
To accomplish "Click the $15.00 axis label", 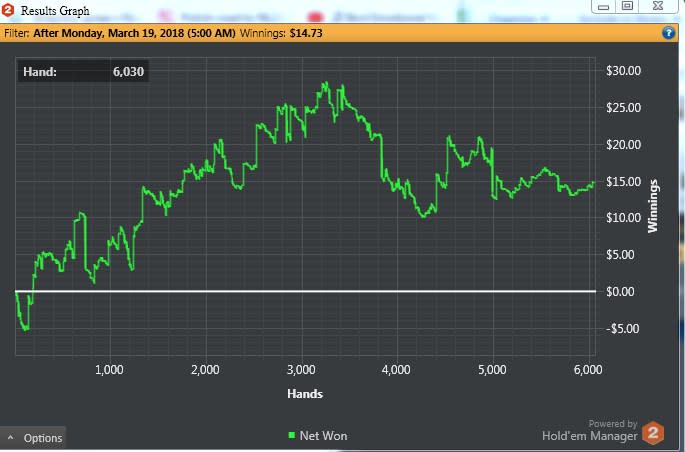I will click(623, 181).
